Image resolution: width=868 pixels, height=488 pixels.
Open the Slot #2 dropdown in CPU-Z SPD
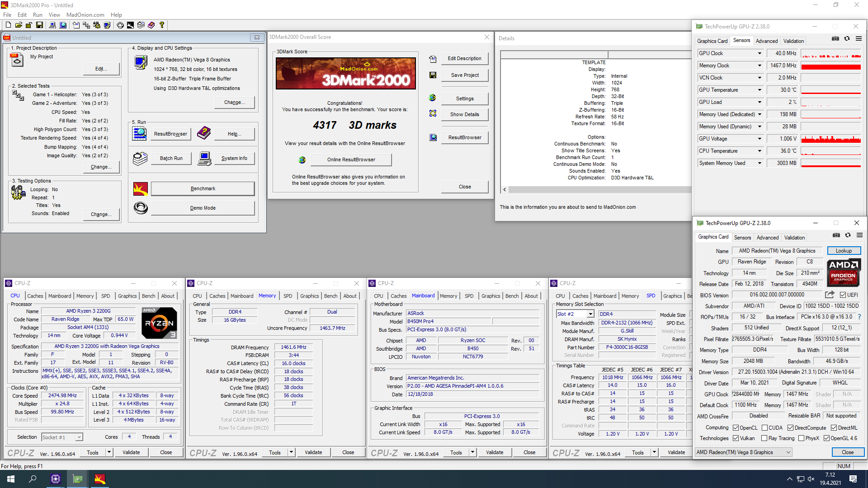click(x=590, y=314)
